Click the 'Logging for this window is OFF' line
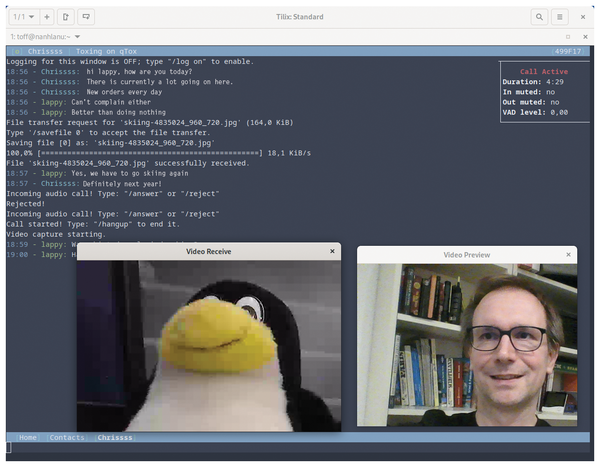The height and width of the screenshot is (467, 600). [x=130, y=62]
